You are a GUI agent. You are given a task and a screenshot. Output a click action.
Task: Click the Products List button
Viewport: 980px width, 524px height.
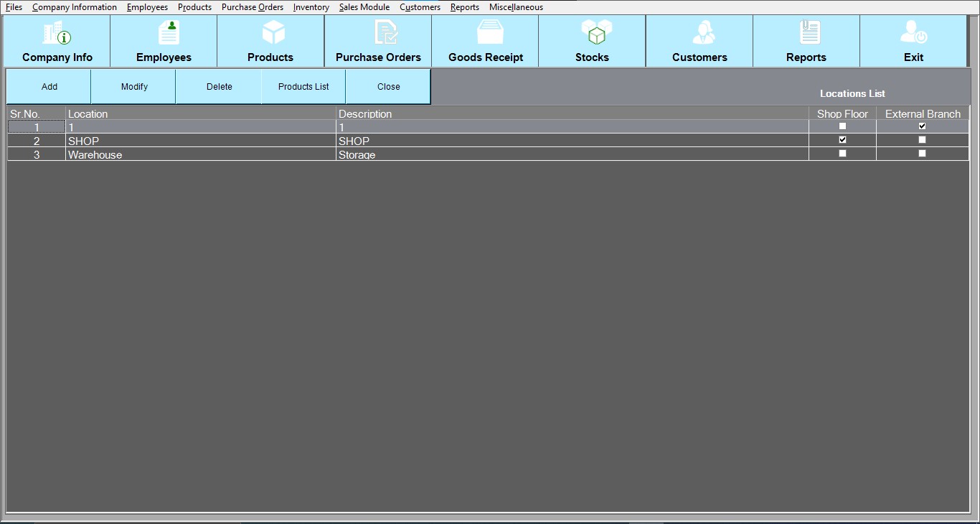tap(303, 87)
